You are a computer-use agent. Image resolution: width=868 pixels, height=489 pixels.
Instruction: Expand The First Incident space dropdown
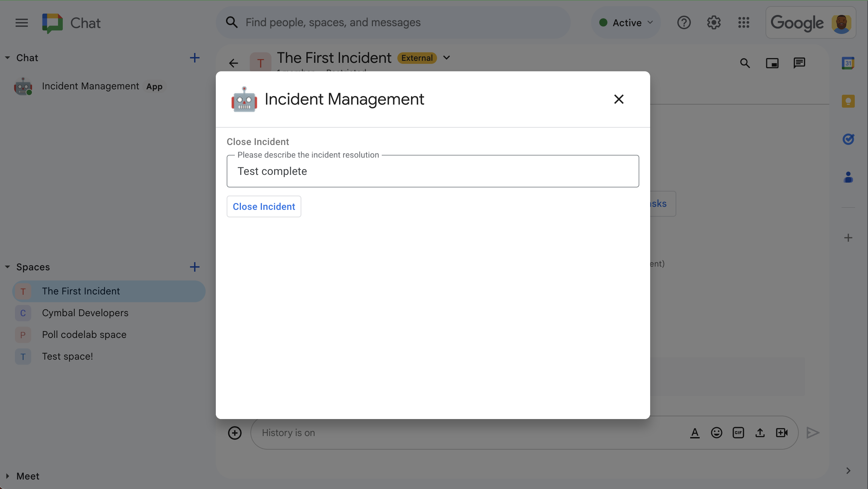point(447,57)
